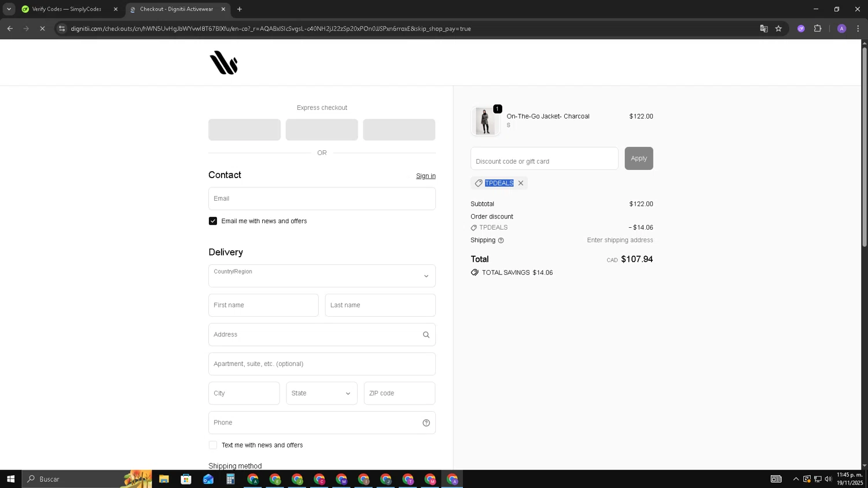
Task: Click the discount tag icon in Order discount row
Action: pyautogui.click(x=474, y=228)
